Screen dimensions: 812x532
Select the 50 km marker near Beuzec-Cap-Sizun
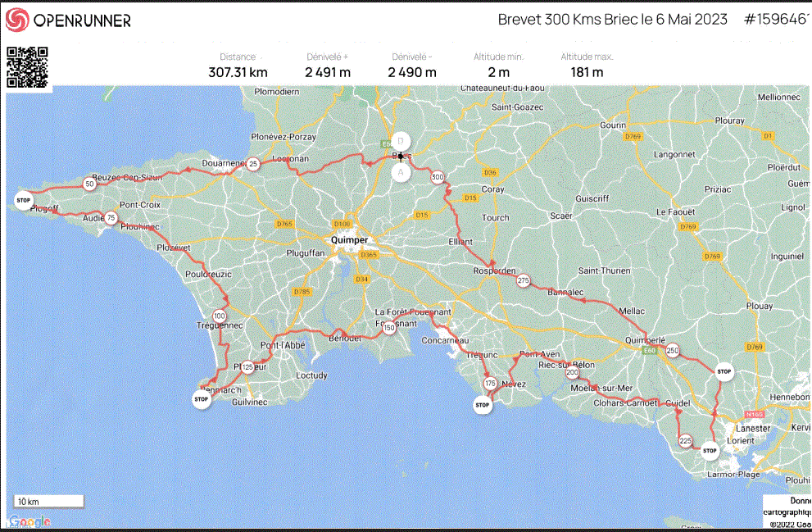pyautogui.click(x=88, y=184)
